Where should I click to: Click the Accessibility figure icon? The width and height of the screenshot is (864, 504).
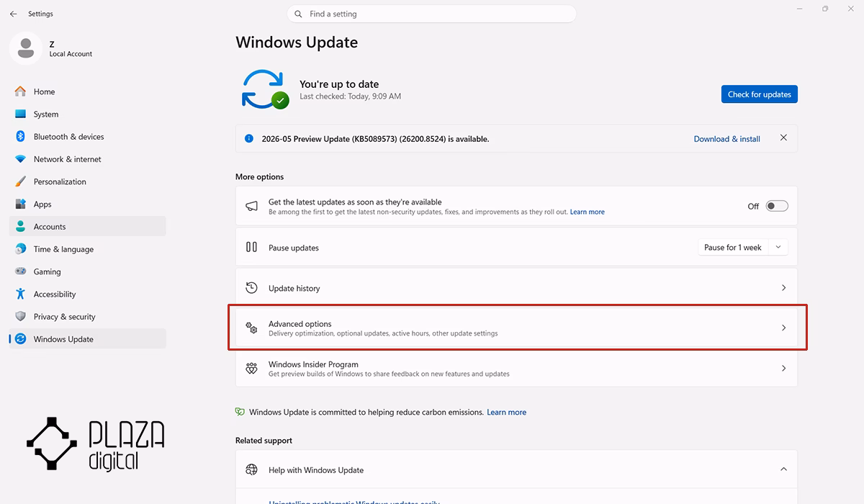tap(20, 294)
